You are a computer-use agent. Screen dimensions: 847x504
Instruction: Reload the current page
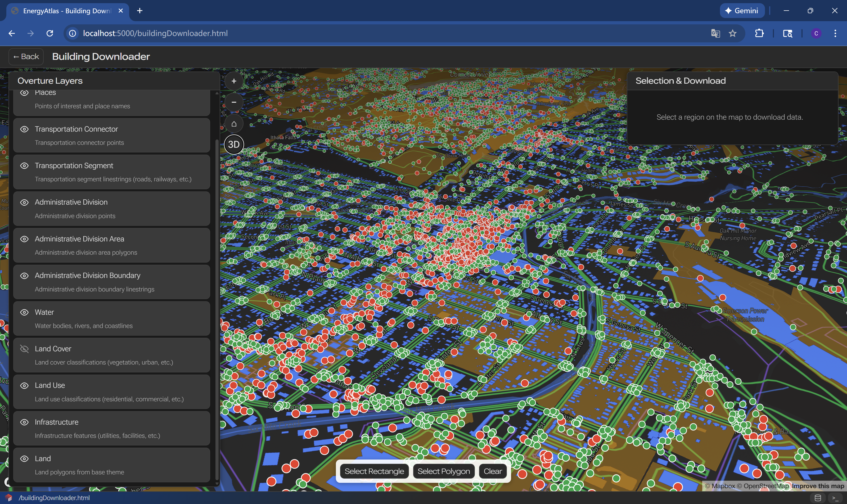point(49,33)
